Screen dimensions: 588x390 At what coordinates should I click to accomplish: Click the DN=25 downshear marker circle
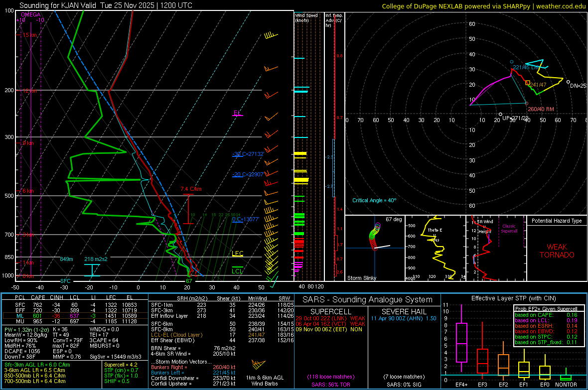click(x=568, y=82)
